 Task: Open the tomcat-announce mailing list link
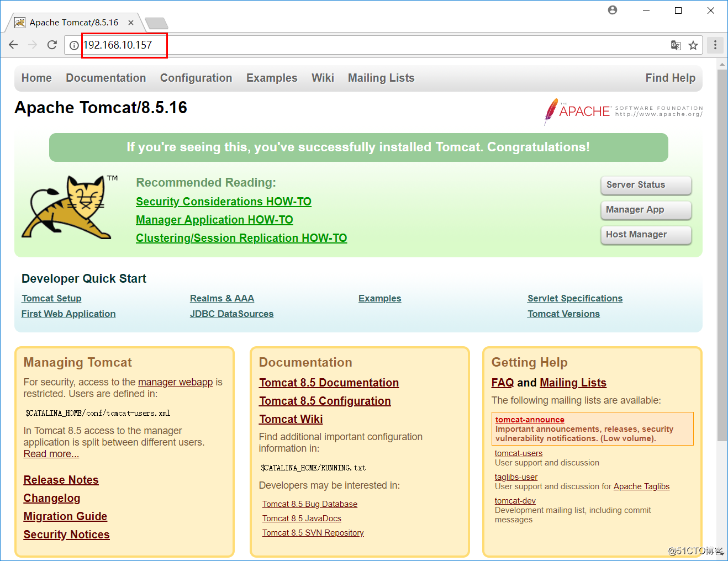pos(530,420)
